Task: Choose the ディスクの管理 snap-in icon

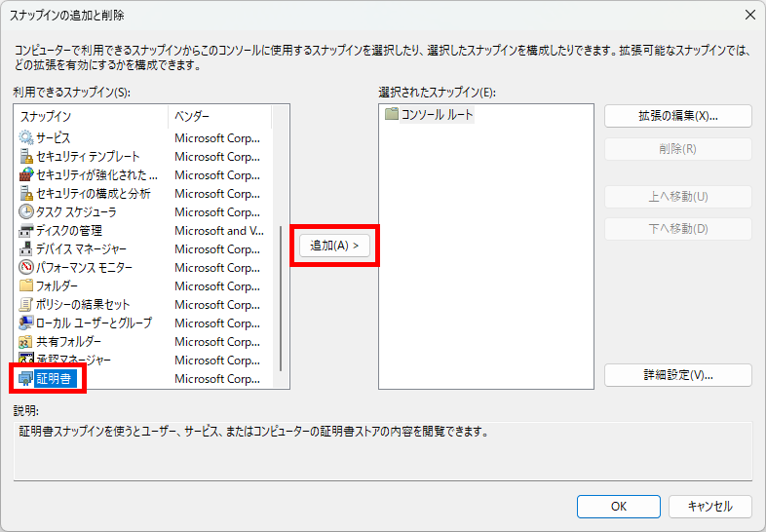Action: pyautogui.click(x=26, y=231)
